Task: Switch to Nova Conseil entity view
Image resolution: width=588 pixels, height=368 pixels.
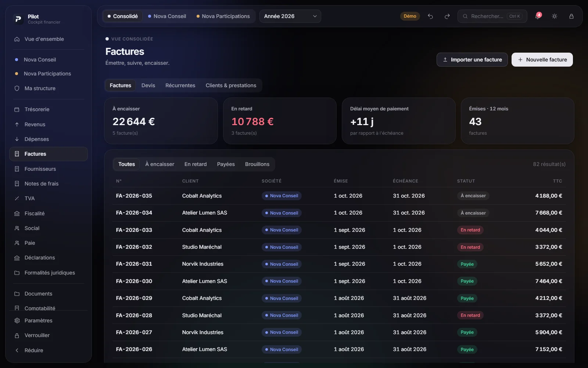Action: pyautogui.click(x=167, y=16)
